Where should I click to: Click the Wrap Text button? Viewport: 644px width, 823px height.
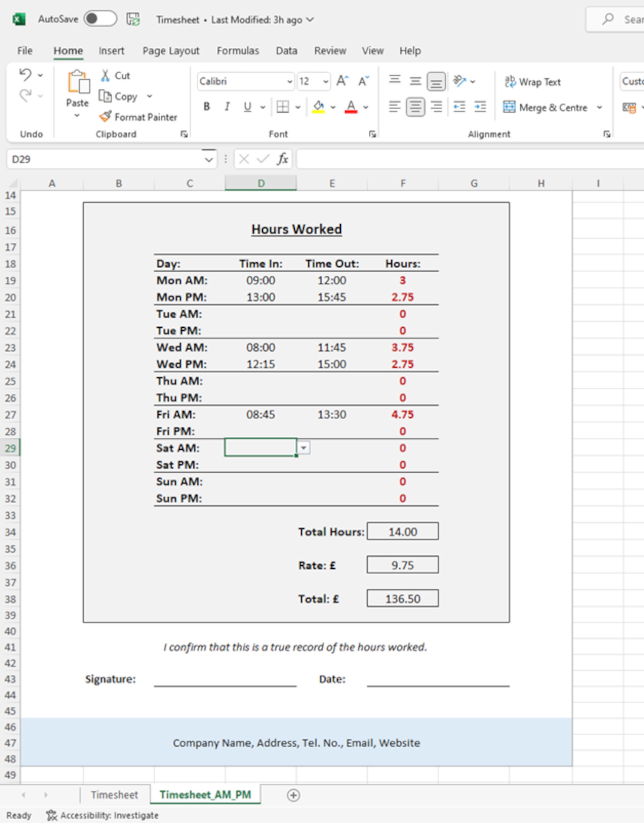coord(533,82)
